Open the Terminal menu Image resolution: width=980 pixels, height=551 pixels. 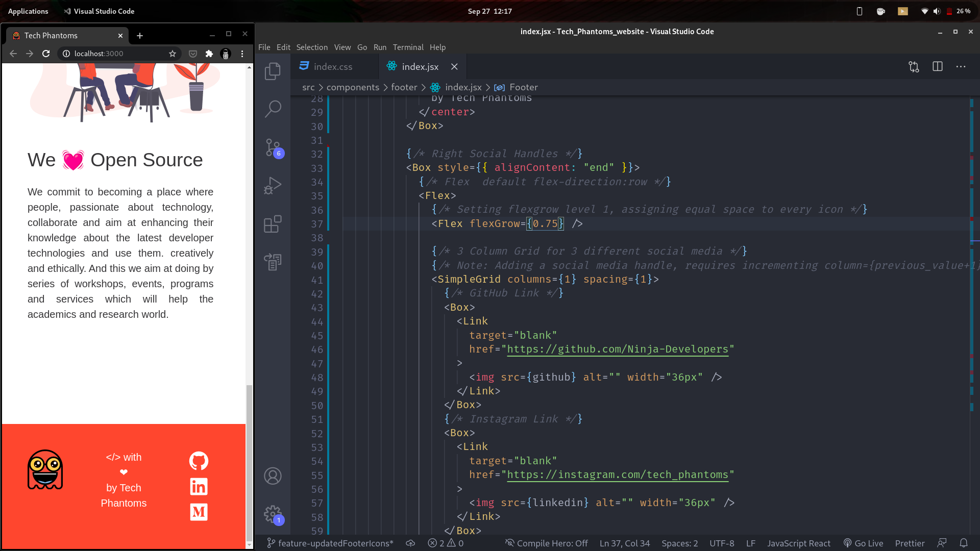tap(408, 47)
